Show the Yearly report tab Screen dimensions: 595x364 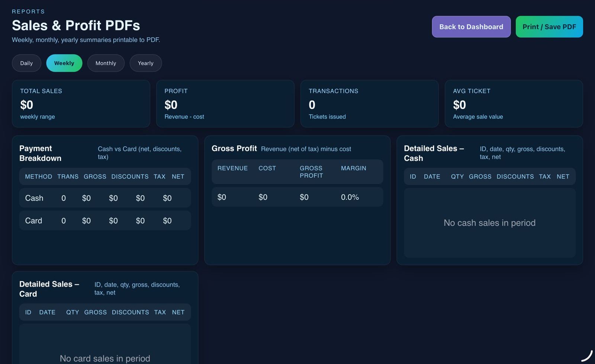[x=146, y=63]
